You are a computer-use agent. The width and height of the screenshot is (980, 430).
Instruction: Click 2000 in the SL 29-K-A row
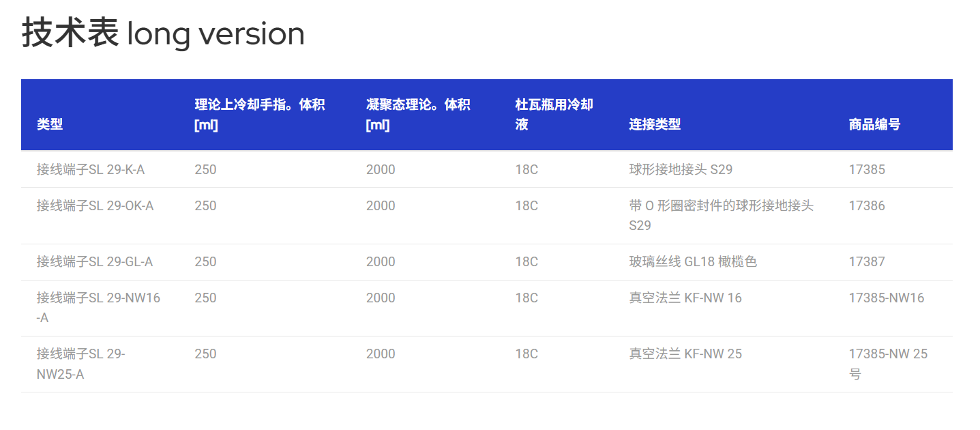click(381, 169)
